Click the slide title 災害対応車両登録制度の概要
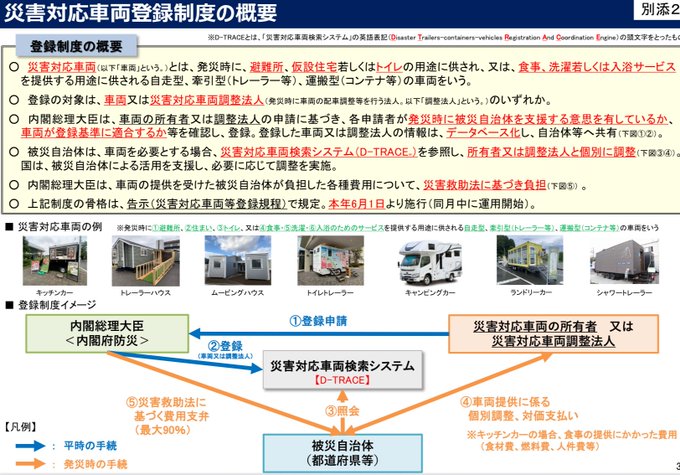Screen dimensions: 680x475 [x=141, y=13]
